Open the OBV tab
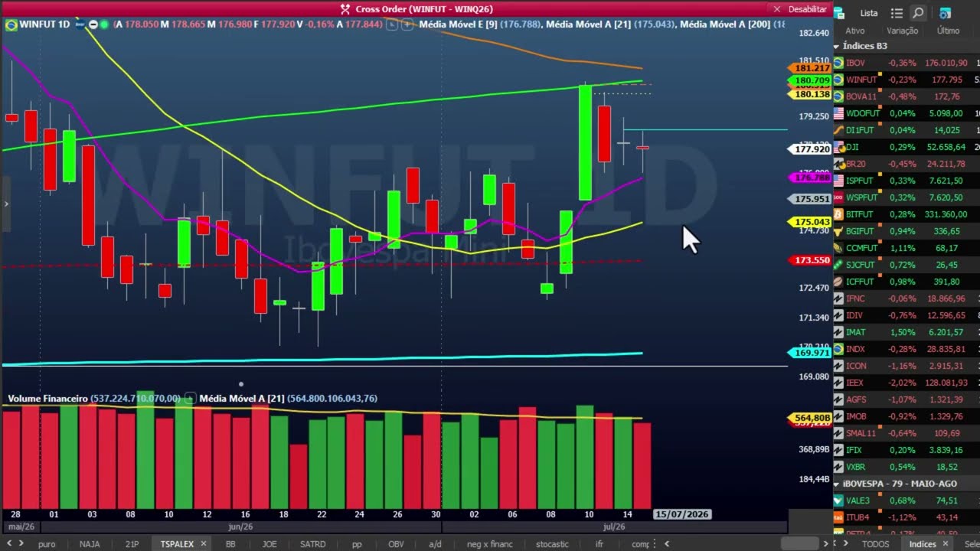980x551 pixels. click(x=396, y=544)
